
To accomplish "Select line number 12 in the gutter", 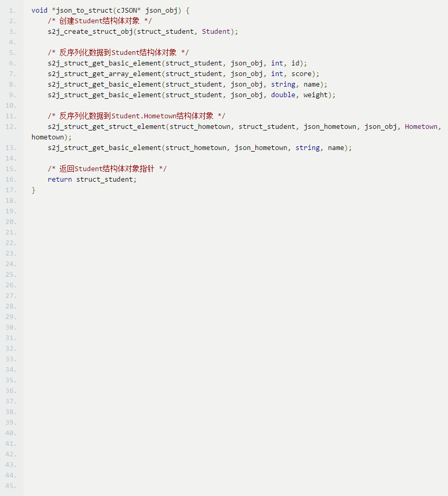I will coord(11,126).
